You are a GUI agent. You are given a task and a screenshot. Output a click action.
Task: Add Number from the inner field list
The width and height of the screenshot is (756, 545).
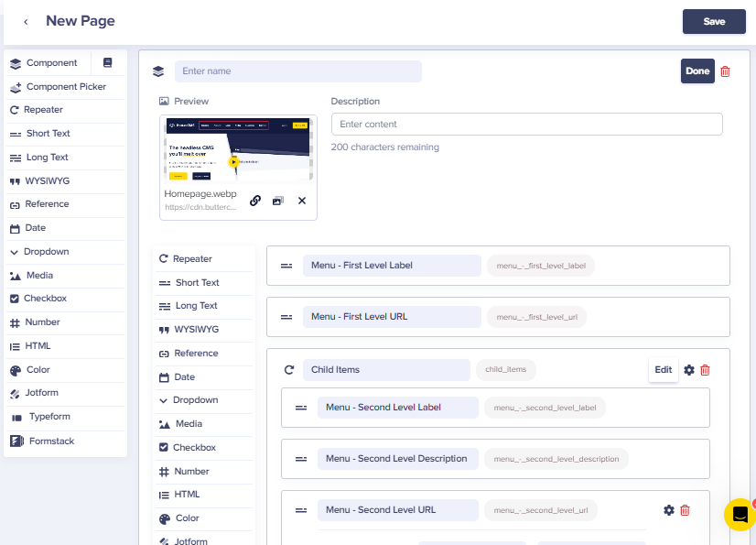coord(204,471)
